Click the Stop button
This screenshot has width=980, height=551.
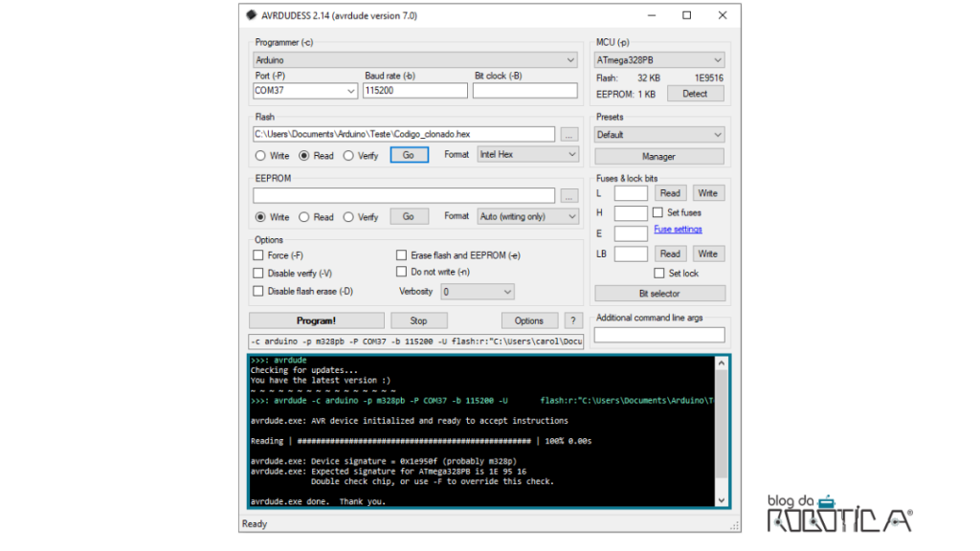419,320
